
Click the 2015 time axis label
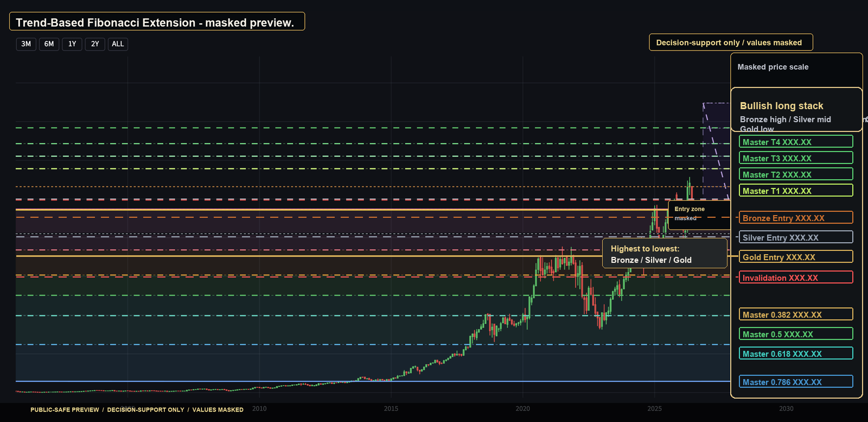click(391, 408)
